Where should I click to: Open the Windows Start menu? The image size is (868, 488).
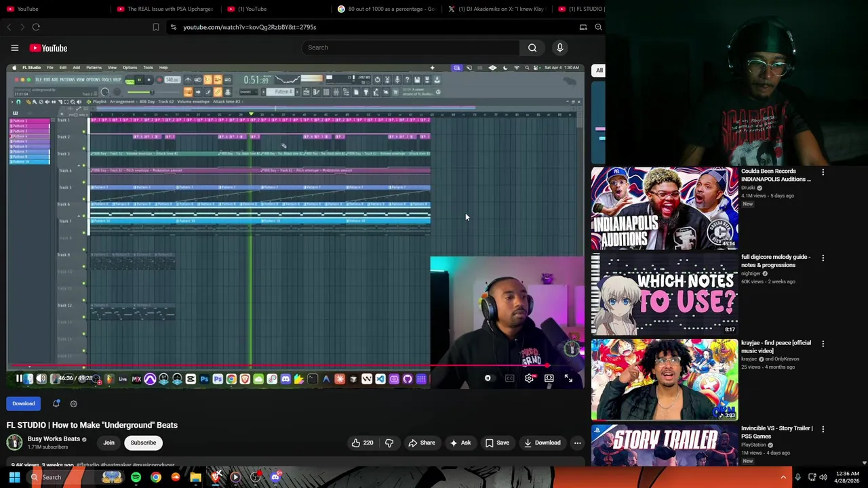[x=14, y=477]
